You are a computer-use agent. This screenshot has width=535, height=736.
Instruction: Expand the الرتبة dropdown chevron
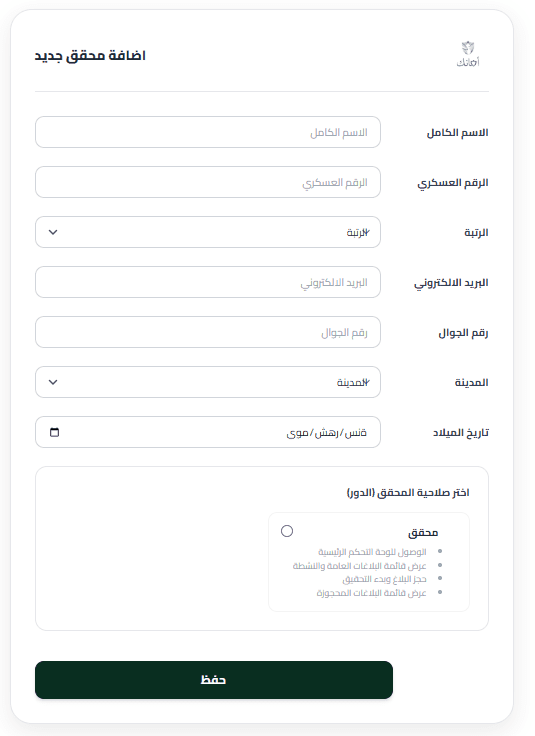(53, 232)
